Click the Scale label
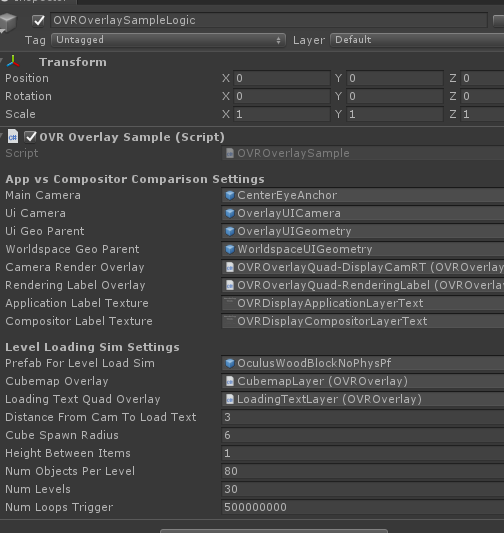Image resolution: width=504 pixels, height=533 pixels. click(20, 114)
